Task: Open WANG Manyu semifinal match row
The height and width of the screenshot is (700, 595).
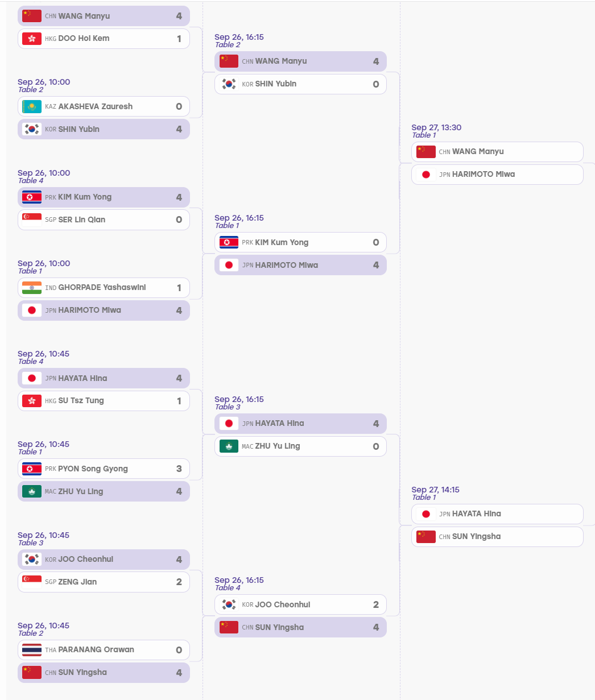Action: coord(497,152)
